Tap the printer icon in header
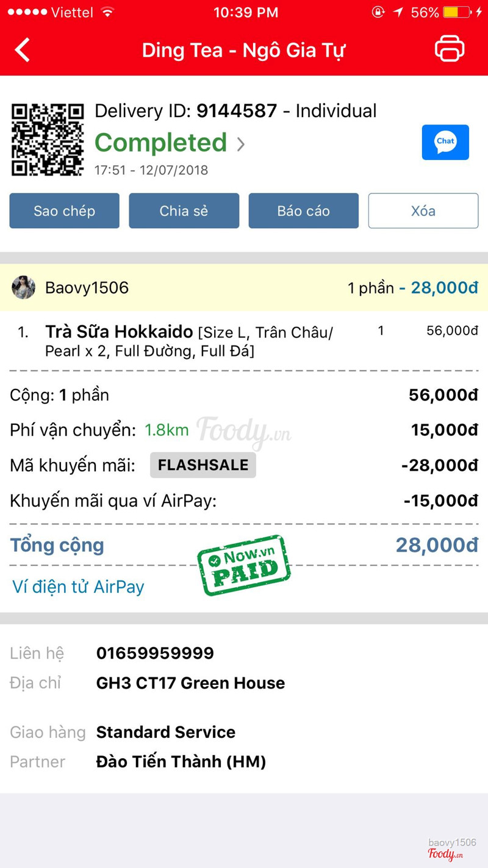 pyautogui.click(x=450, y=49)
